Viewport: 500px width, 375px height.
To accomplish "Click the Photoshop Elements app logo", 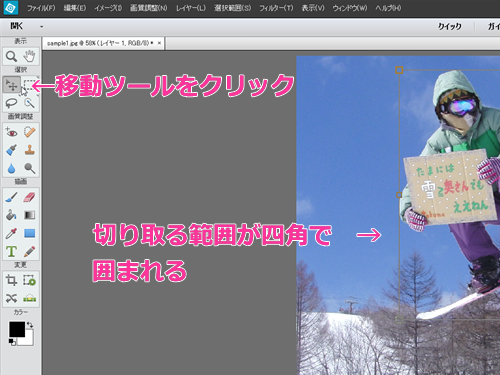I will click(x=10, y=8).
